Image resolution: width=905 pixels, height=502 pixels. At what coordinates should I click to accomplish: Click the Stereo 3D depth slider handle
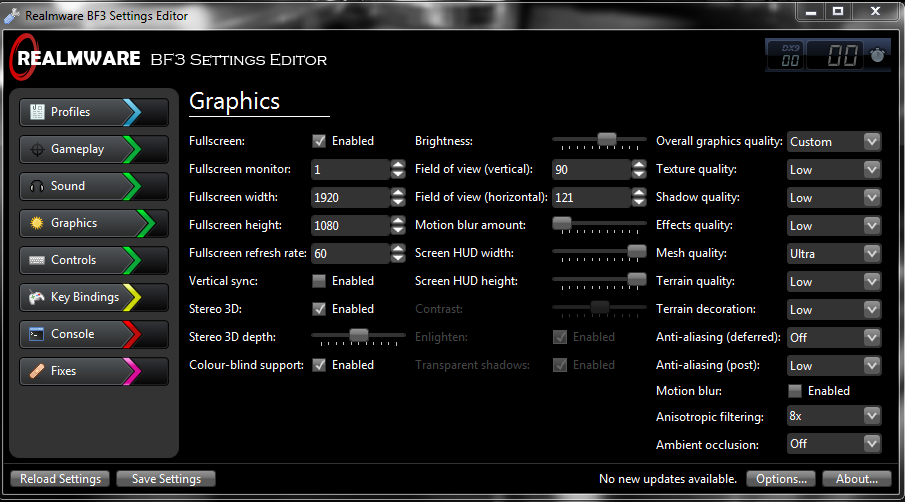[x=358, y=335]
